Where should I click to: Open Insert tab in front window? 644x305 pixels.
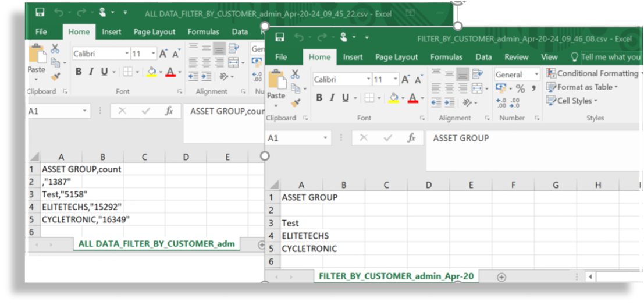tap(353, 57)
